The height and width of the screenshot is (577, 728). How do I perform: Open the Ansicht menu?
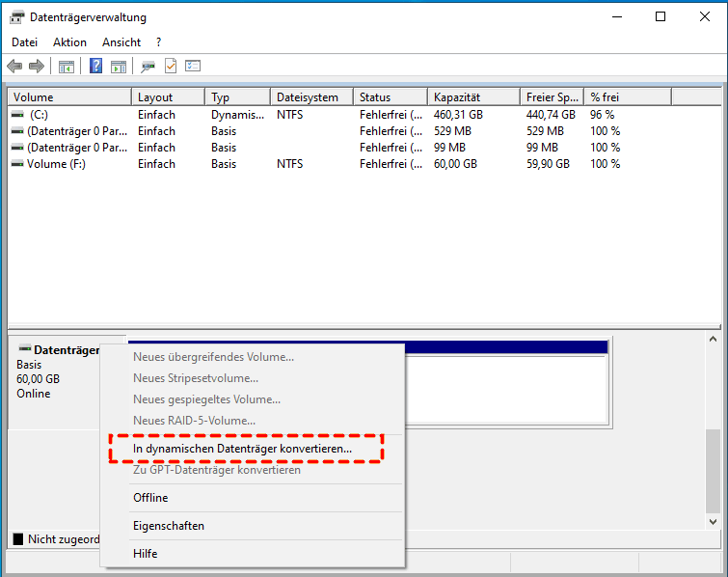pyautogui.click(x=121, y=42)
